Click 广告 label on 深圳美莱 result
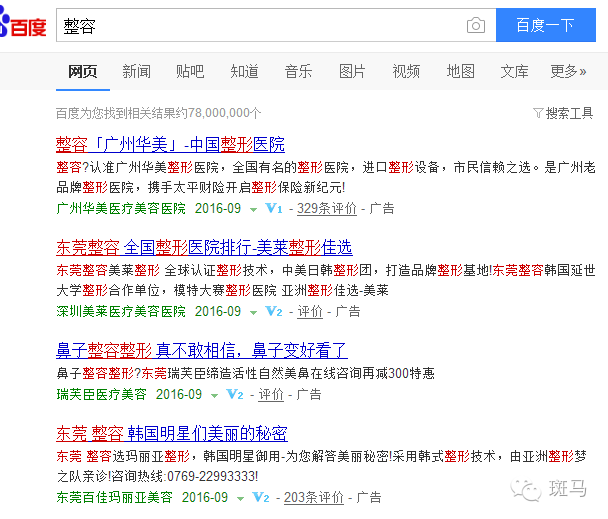 click(348, 311)
